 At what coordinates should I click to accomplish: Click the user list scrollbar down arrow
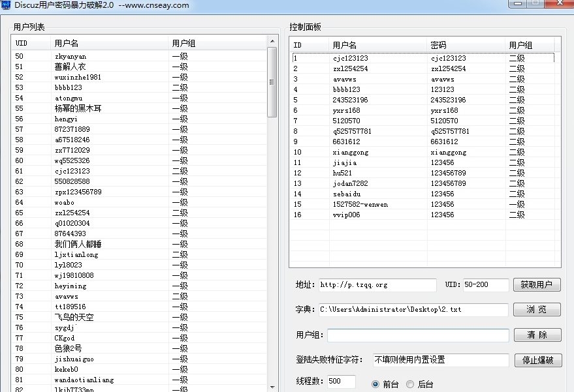272,387
